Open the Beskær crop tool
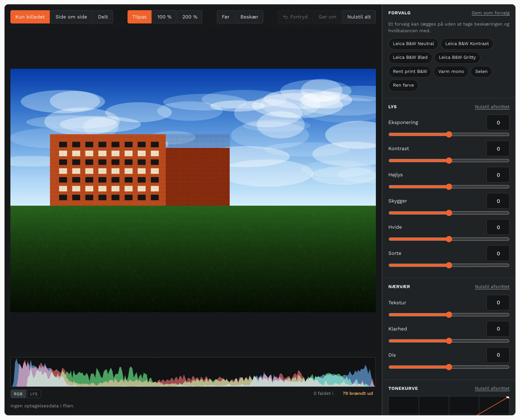Viewport: 520px width, 420px height. (x=249, y=17)
